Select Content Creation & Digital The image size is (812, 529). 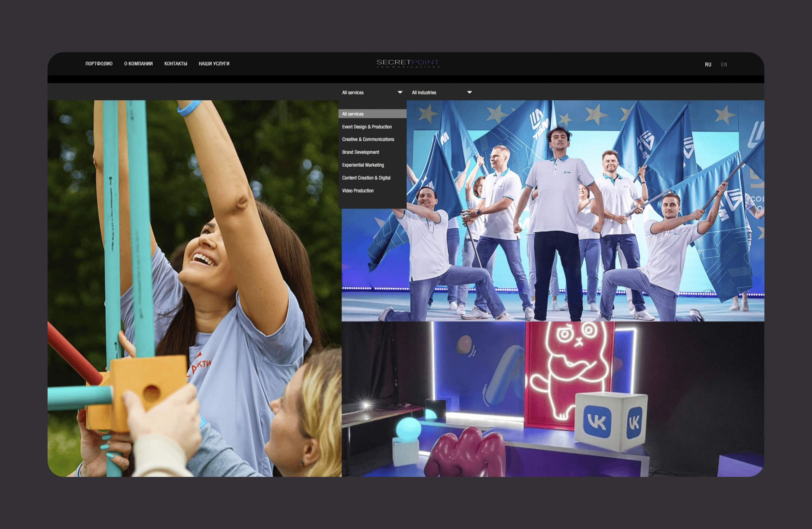tap(366, 178)
